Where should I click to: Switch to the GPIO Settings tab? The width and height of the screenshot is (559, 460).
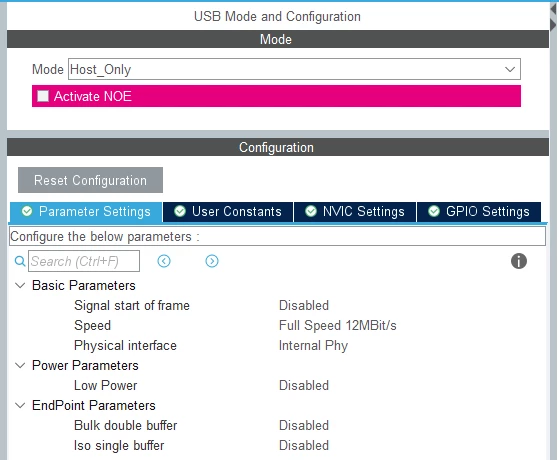479,212
